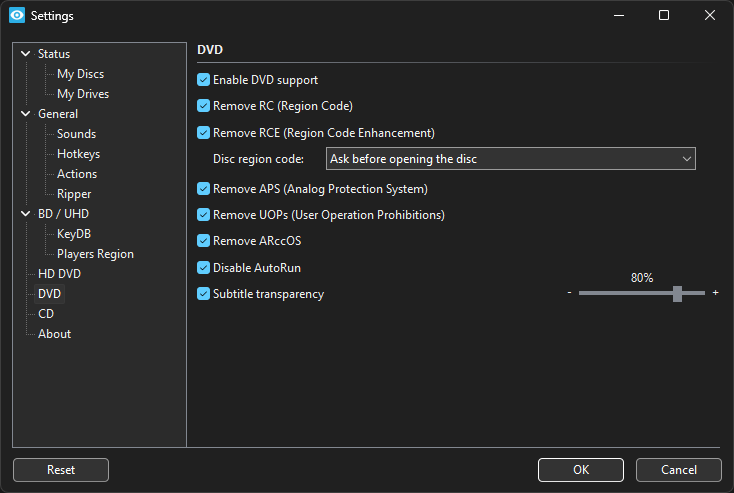Screen dimensions: 734x493
Task: Disable Remove ARccOS option
Action: (x=204, y=241)
